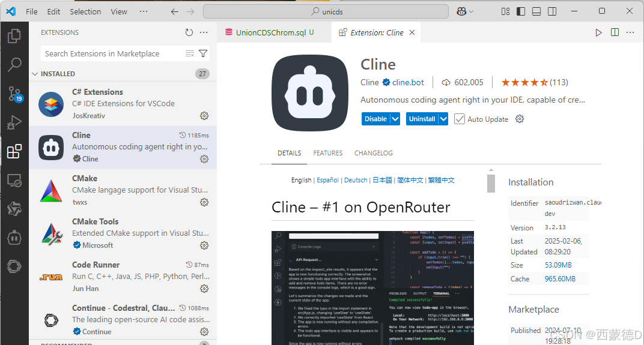Screen dimensions: 644x345
Task: Open Continue hexagon icon in activity bar
Action: [x=14, y=266]
